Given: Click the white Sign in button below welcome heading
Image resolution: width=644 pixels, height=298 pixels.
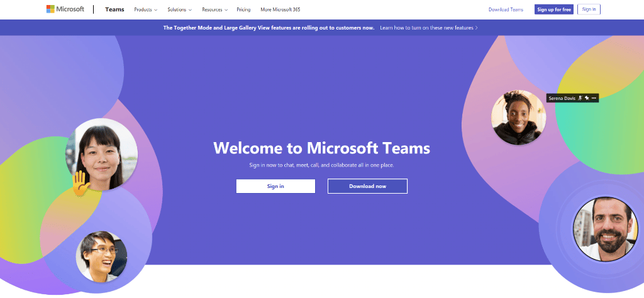Looking at the screenshot, I should point(275,186).
